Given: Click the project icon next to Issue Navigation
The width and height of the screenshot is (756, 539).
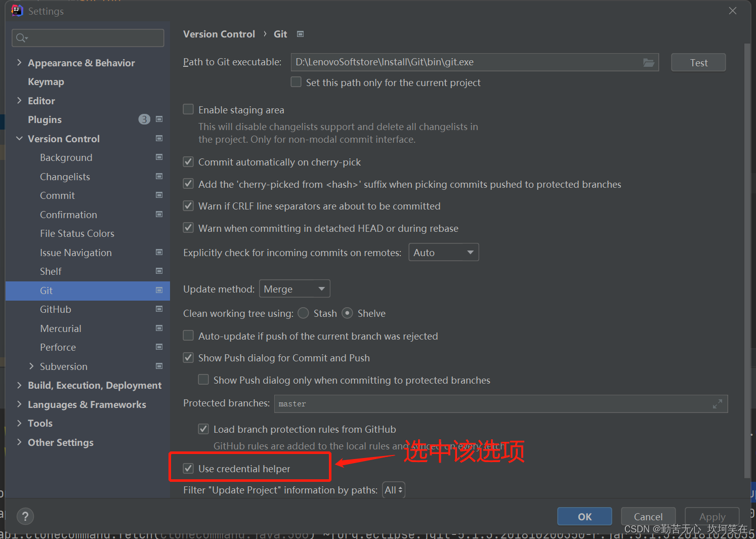Looking at the screenshot, I should (x=159, y=252).
